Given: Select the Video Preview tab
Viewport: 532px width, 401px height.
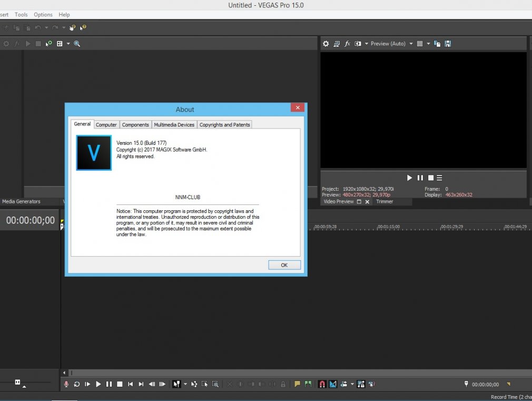Looking at the screenshot, I should 339,201.
